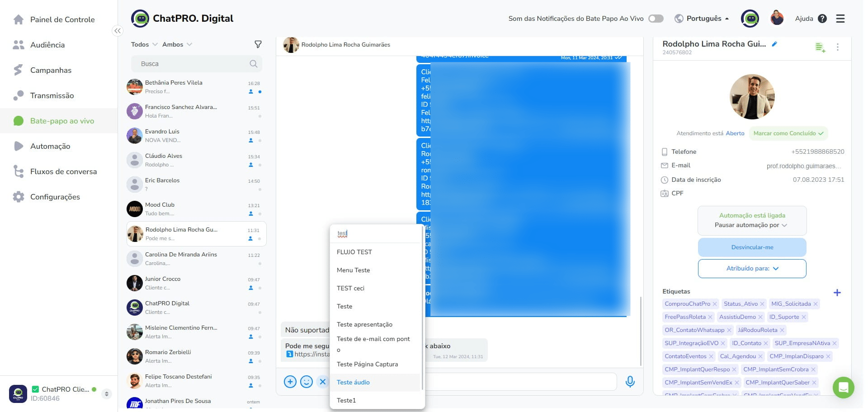This screenshot has width=868, height=412.
Task: Click the microphone record audio icon
Action: click(x=630, y=382)
